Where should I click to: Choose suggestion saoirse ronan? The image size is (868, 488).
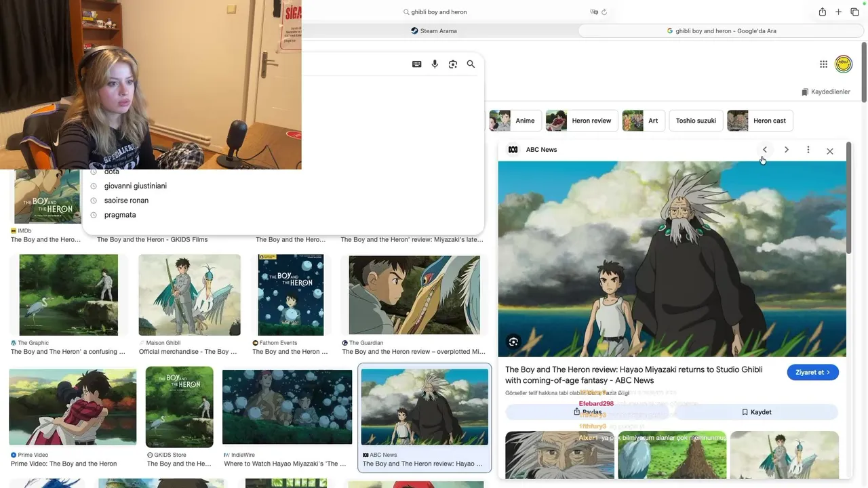point(126,201)
